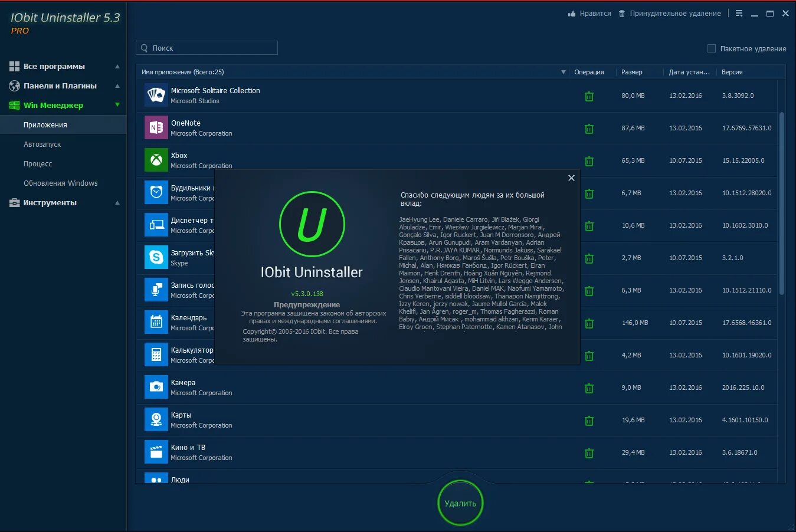Image resolution: width=796 pixels, height=532 pixels.
Task: Select the Календарь calendar icon
Action: tap(156, 322)
